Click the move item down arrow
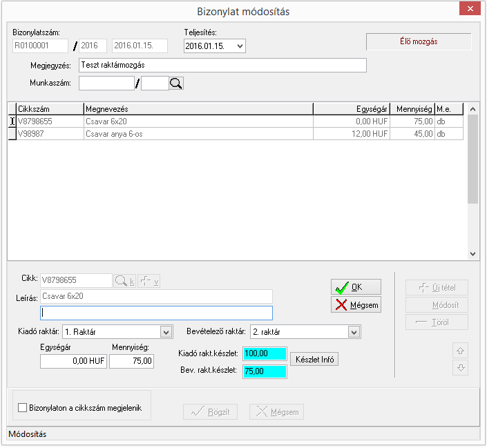The height and width of the screenshot is (448, 487). click(x=460, y=368)
